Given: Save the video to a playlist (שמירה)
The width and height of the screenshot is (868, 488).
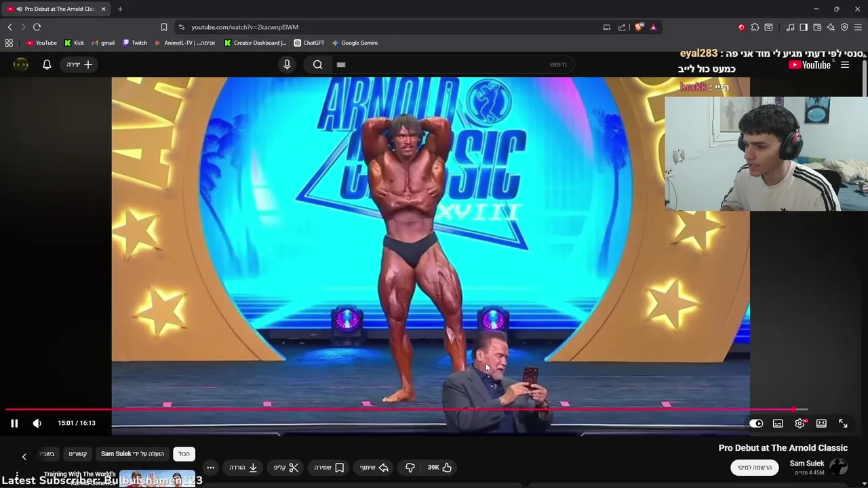Looking at the screenshot, I should (329, 467).
